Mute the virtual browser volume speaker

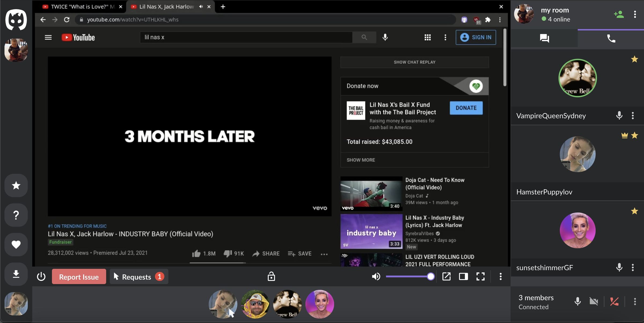pyautogui.click(x=376, y=276)
